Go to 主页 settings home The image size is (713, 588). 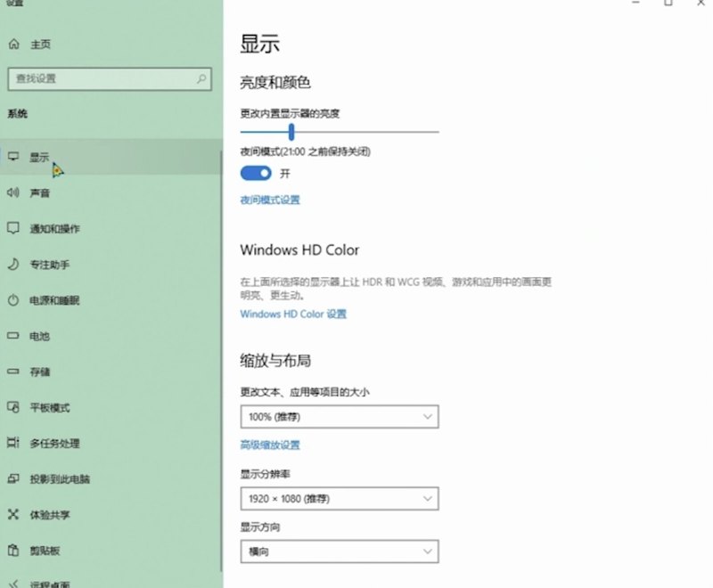point(40,44)
